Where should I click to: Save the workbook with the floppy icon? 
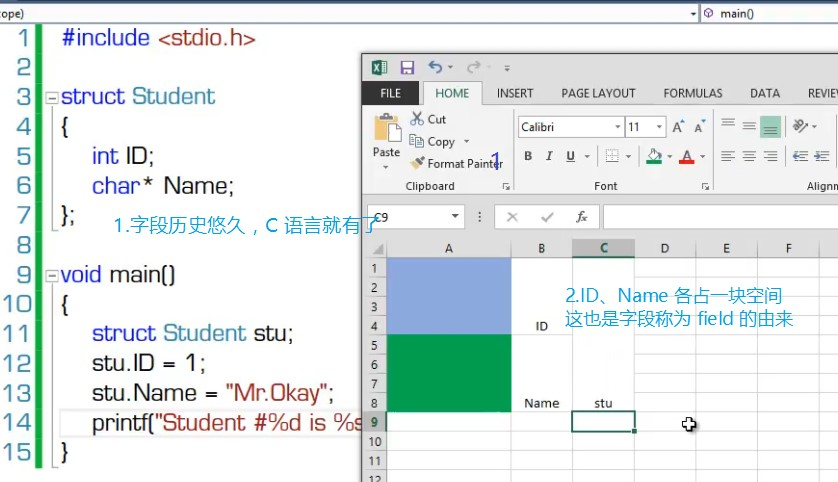coord(407,67)
